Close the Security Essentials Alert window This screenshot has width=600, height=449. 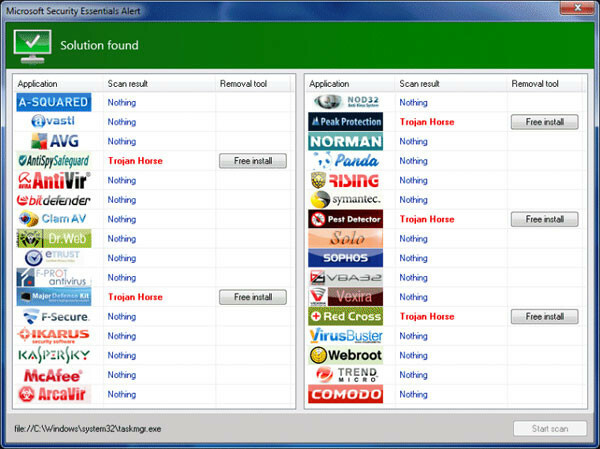click(x=577, y=8)
